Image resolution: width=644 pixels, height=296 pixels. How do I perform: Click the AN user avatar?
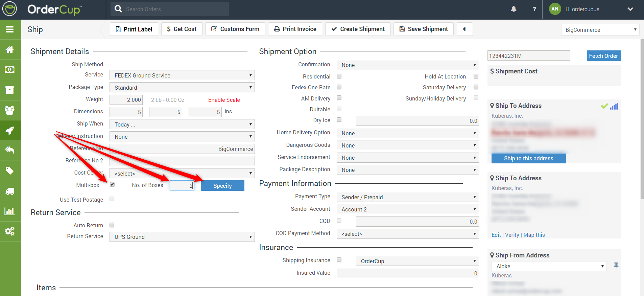555,9
